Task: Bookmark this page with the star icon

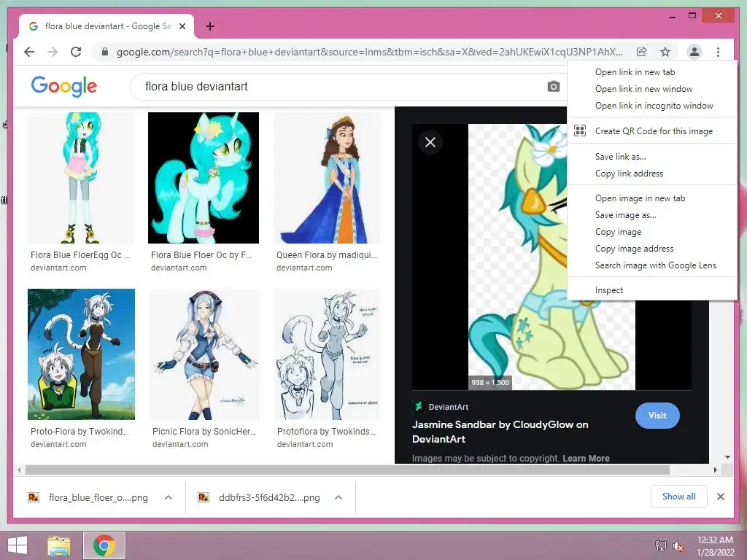Action: tap(665, 52)
